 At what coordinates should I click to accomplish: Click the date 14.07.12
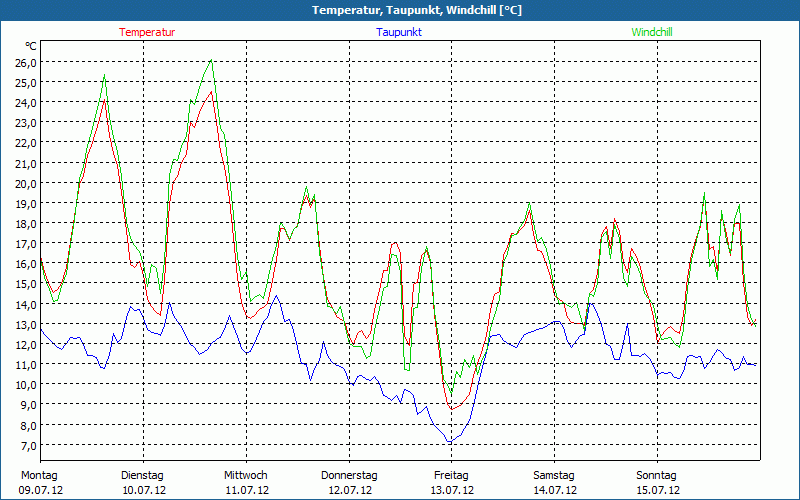555,490
